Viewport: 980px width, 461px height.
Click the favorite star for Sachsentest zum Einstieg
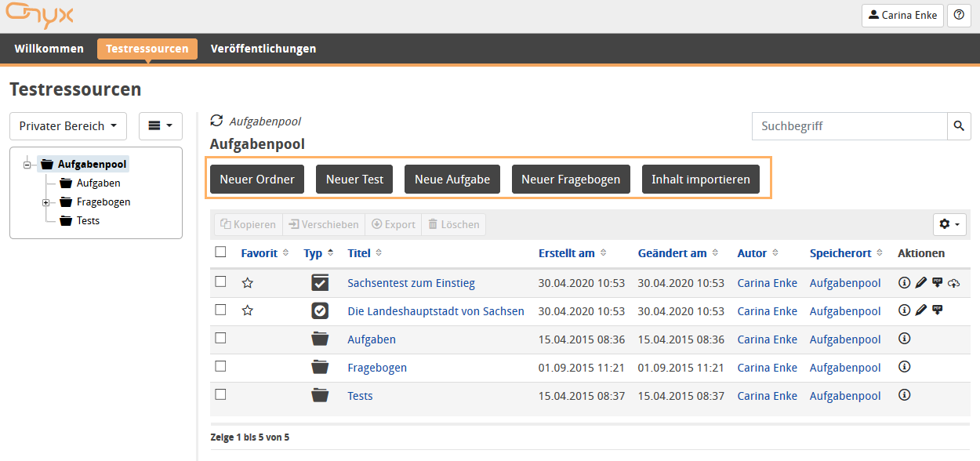[x=248, y=283]
